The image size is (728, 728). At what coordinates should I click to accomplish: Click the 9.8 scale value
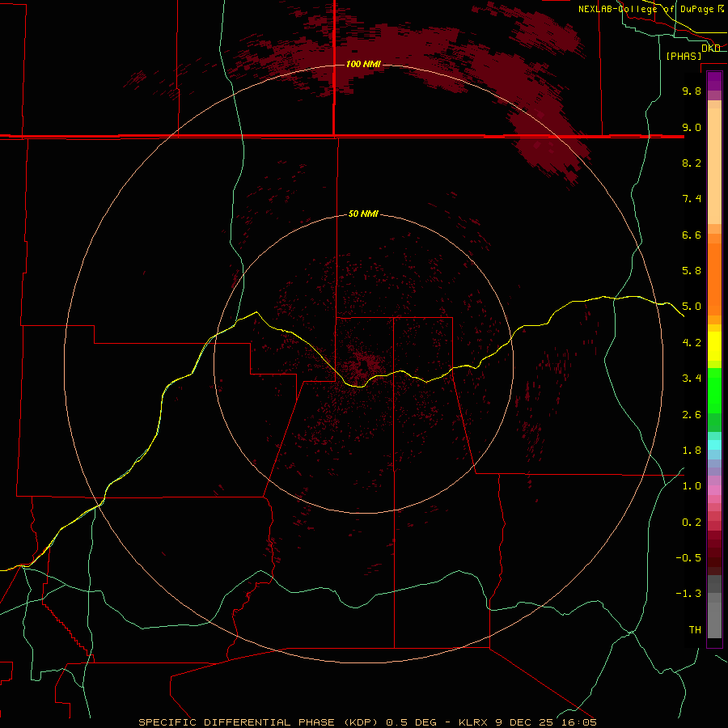coord(692,91)
